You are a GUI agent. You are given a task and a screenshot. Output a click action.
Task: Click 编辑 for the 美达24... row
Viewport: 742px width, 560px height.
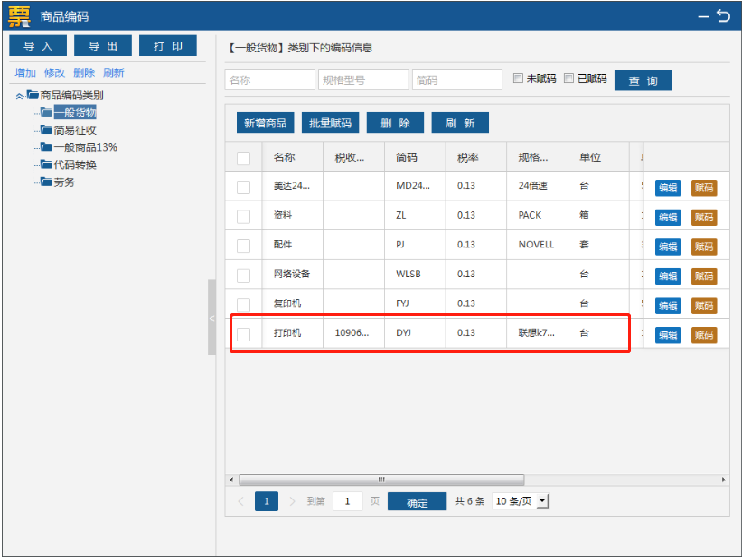(x=668, y=188)
